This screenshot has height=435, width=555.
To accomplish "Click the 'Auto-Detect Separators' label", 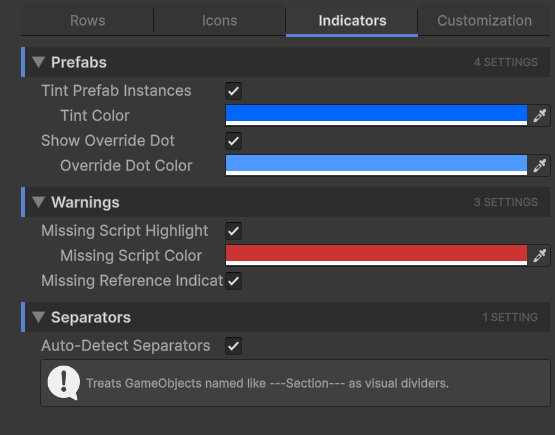I will pyautogui.click(x=126, y=345).
